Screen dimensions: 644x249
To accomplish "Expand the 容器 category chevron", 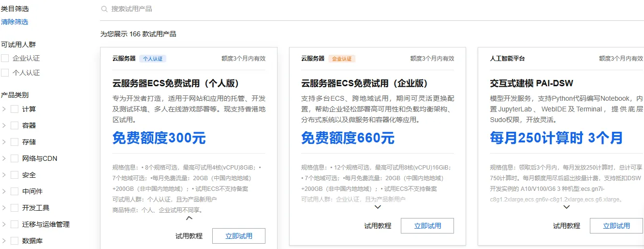I will pos(4,125).
